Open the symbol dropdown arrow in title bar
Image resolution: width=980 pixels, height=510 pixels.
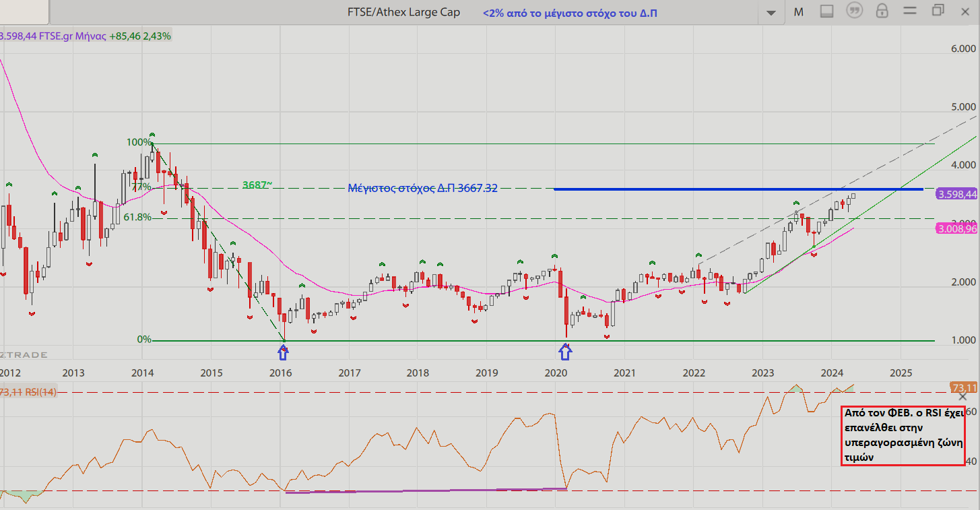pos(771,12)
